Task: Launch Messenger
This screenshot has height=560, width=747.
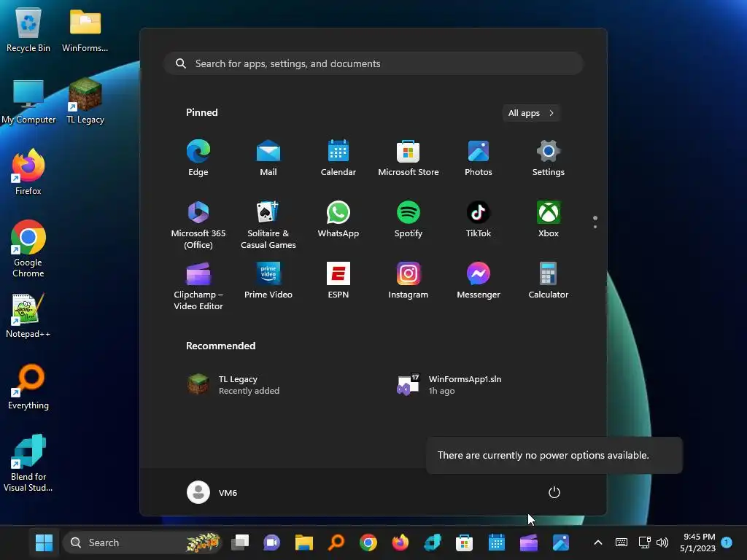Action: [x=479, y=281]
